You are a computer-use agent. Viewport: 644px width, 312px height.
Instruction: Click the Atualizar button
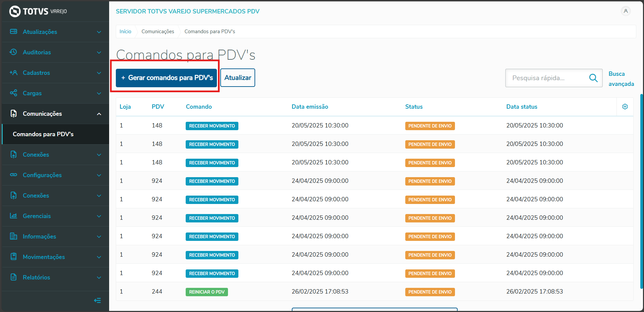click(238, 78)
